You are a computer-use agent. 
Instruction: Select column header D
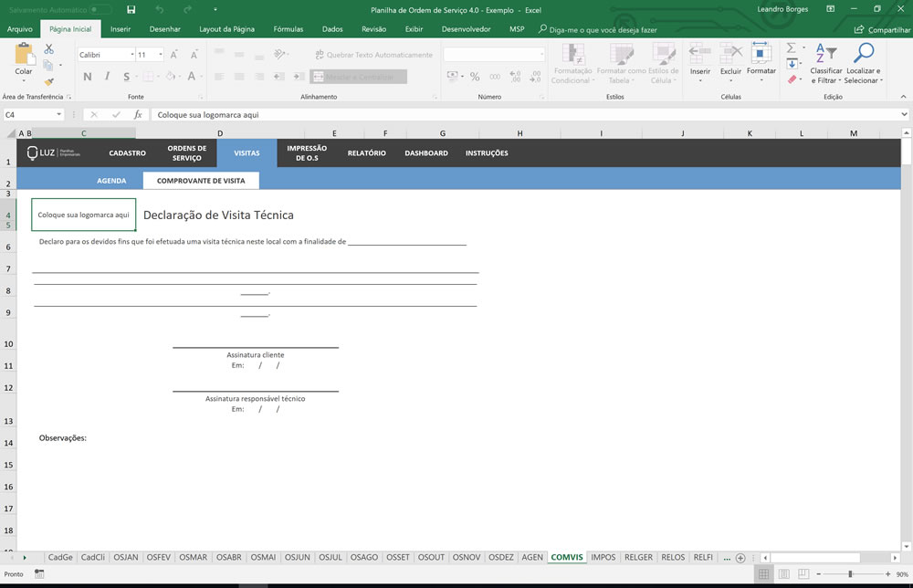pyautogui.click(x=220, y=133)
